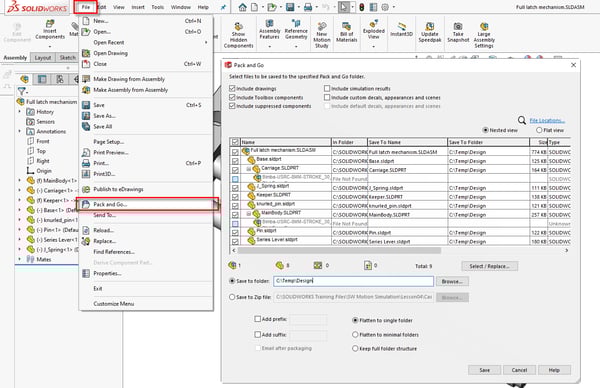Uncheck the Base.sldprt row checkbox
The image size is (600, 388).
click(235, 161)
